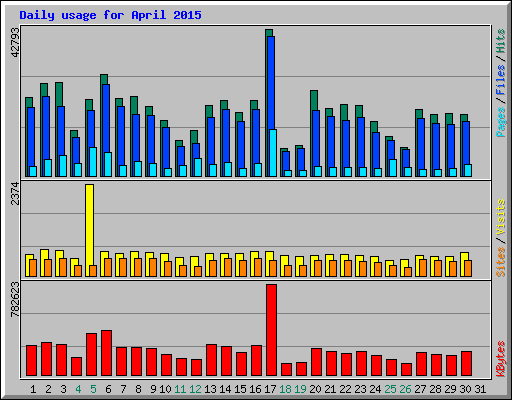Click the day 31 axis label
Image resolution: width=512 pixels, height=400 pixels.
pos(480,389)
